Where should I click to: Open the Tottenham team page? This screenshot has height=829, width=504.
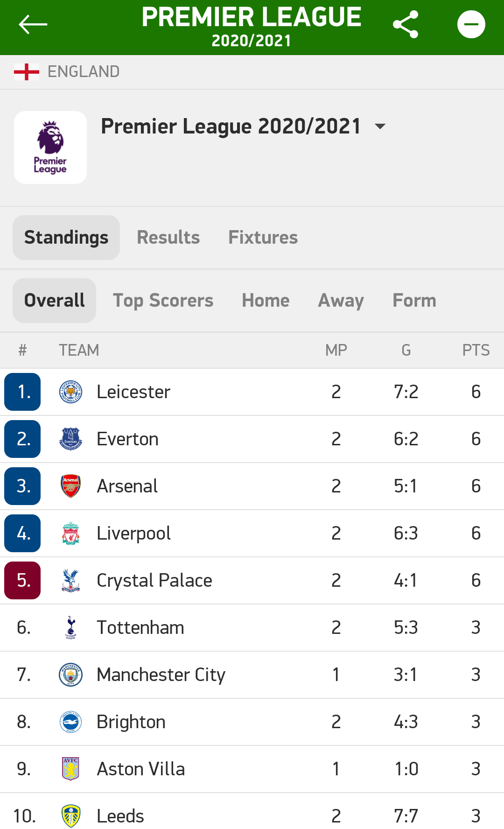[140, 628]
